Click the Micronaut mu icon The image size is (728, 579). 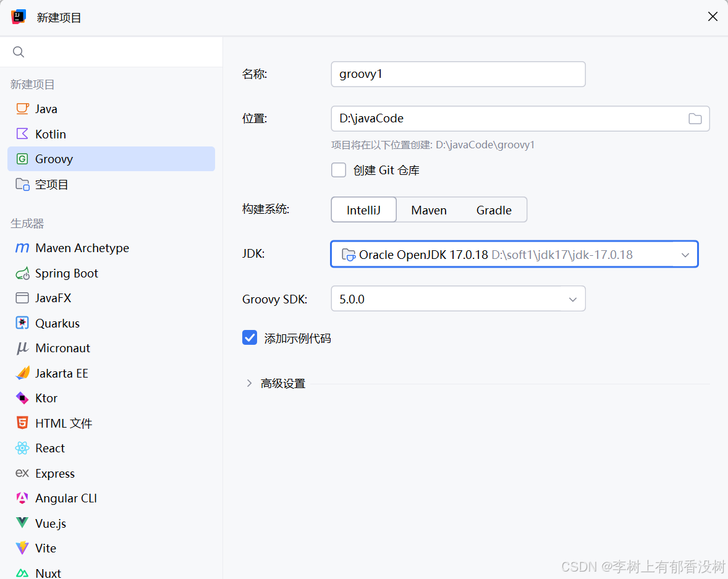(22, 349)
